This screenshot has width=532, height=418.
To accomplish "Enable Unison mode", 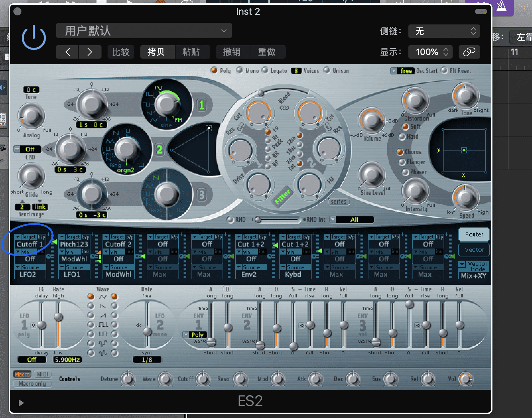I will [326, 70].
